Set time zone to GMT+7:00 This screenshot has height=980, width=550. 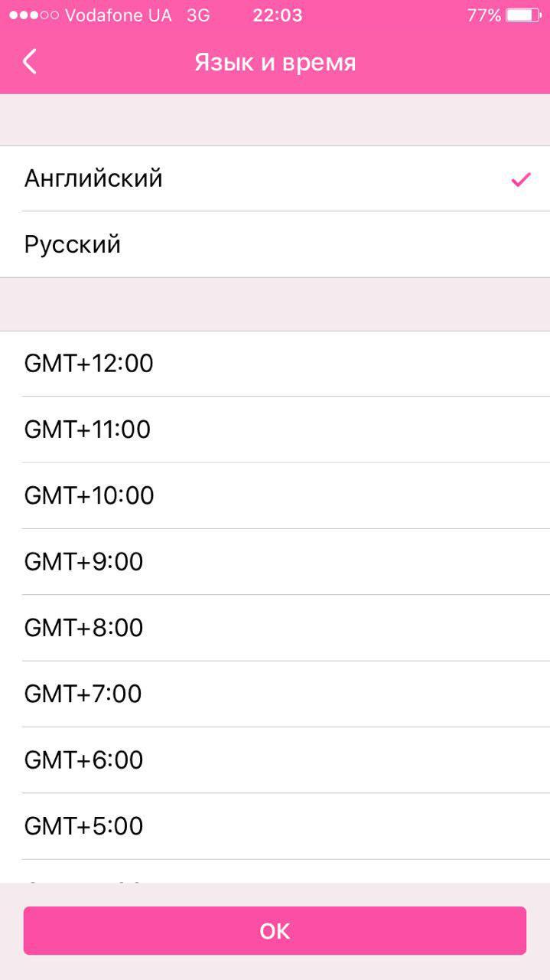click(x=83, y=694)
